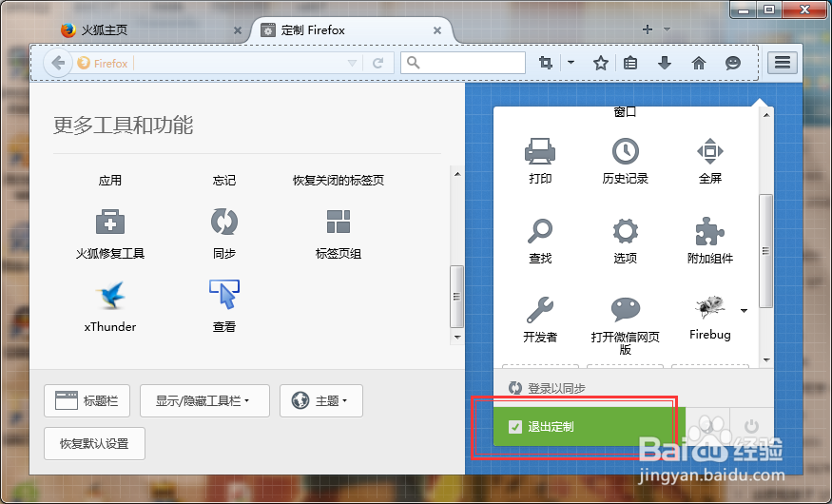Viewport: 832px width, 504px height.
Task: Click down arrow of menu panel scrollbar
Action: [766, 360]
